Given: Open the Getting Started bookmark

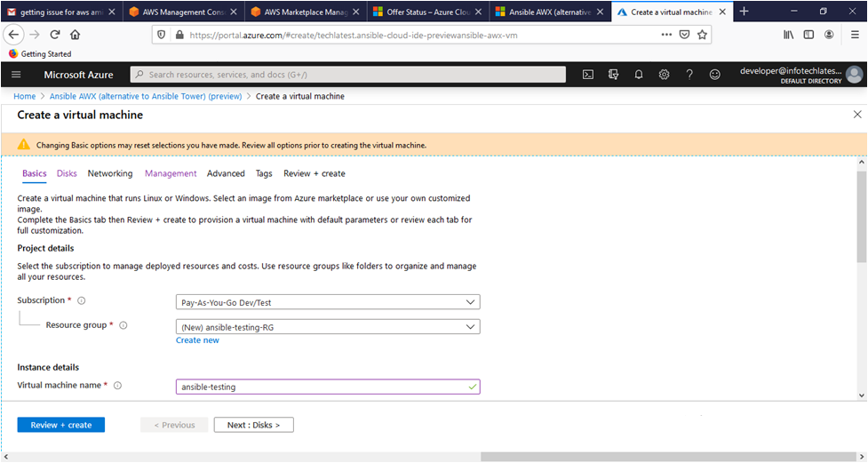Looking at the screenshot, I should click(40, 53).
